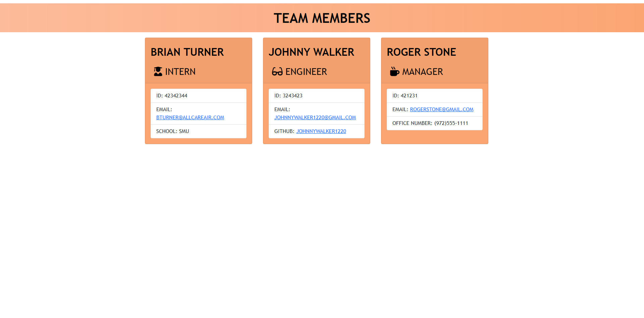Select the manager role icon on Roger's card
644x318 pixels.
click(394, 71)
